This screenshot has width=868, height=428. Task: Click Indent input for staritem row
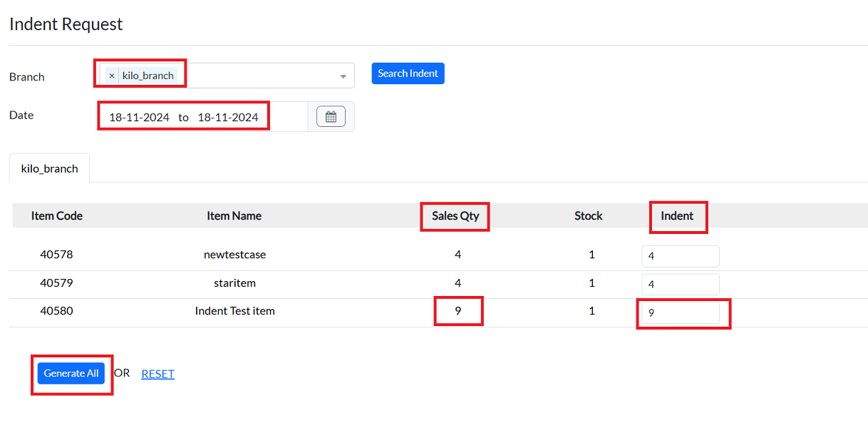(x=680, y=284)
